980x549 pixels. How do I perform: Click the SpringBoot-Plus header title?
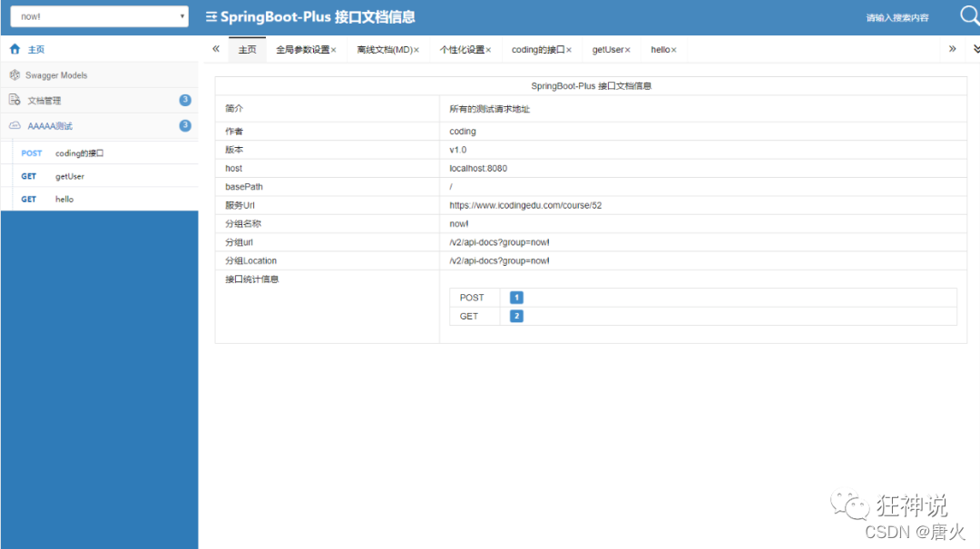[318, 17]
